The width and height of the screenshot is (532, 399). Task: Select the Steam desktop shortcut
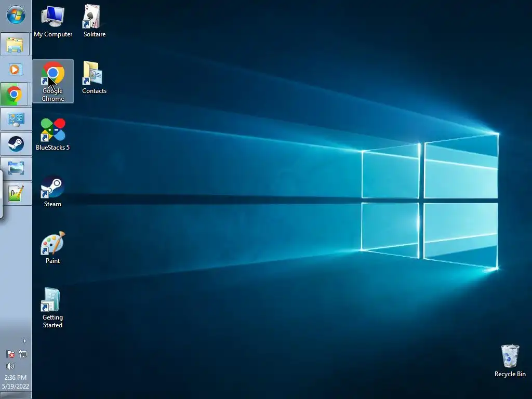pyautogui.click(x=52, y=191)
